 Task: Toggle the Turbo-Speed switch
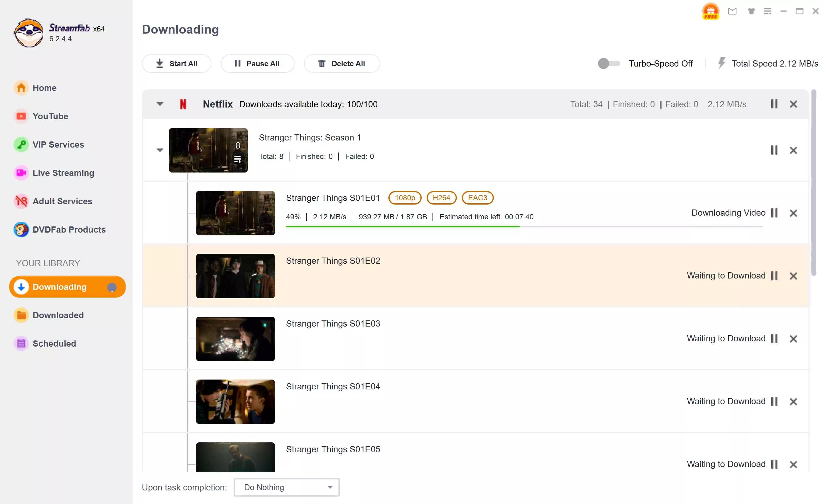tap(609, 63)
